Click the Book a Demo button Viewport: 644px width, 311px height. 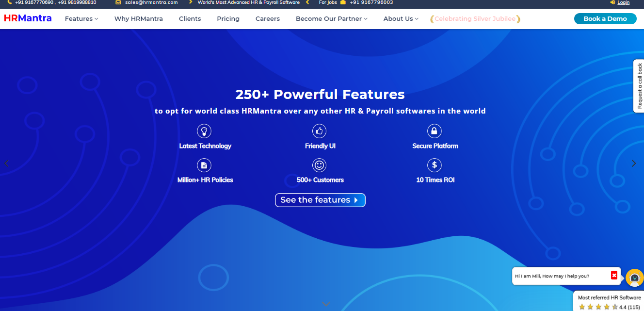click(605, 19)
